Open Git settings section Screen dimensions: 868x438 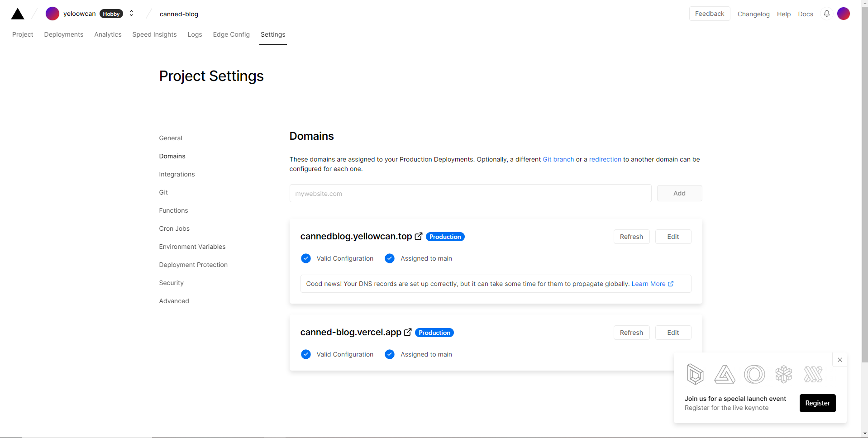point(163,192)
